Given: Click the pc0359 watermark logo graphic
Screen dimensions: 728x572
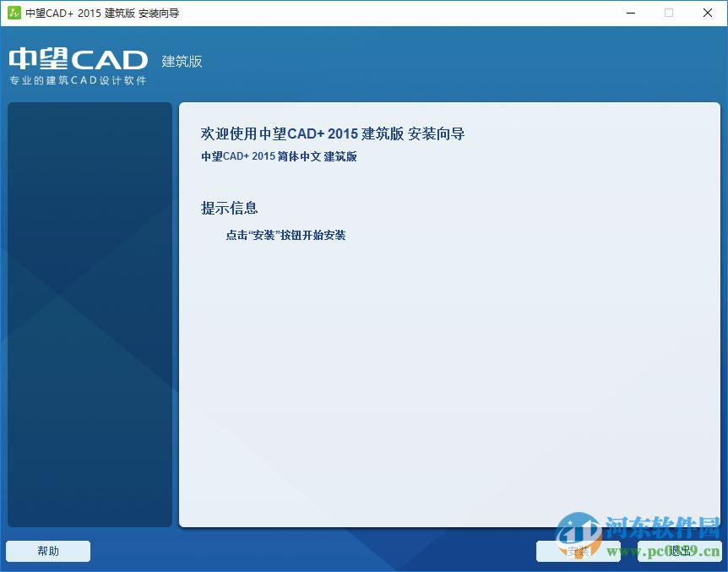Looking at the screenshot, I should coord(582,541).
